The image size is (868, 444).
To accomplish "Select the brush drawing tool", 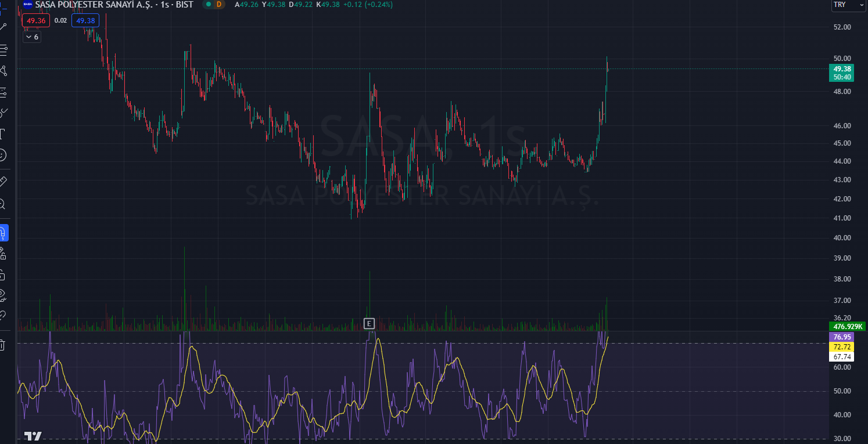I will point(3,113).
